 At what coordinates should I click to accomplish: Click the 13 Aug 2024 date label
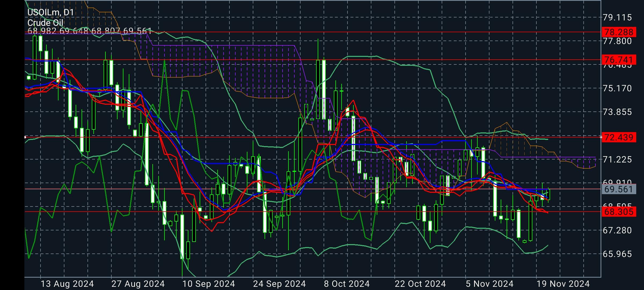pyautogui.click(x=67, y=284)
